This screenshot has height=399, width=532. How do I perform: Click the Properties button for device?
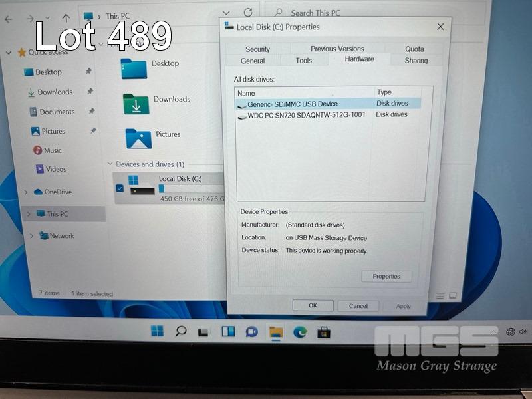386,276
